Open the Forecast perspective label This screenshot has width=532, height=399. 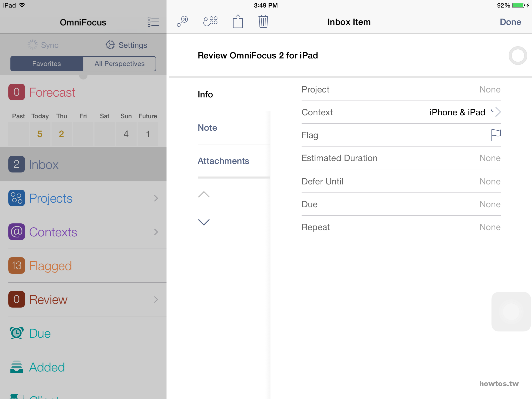click(x=52, y=92)
